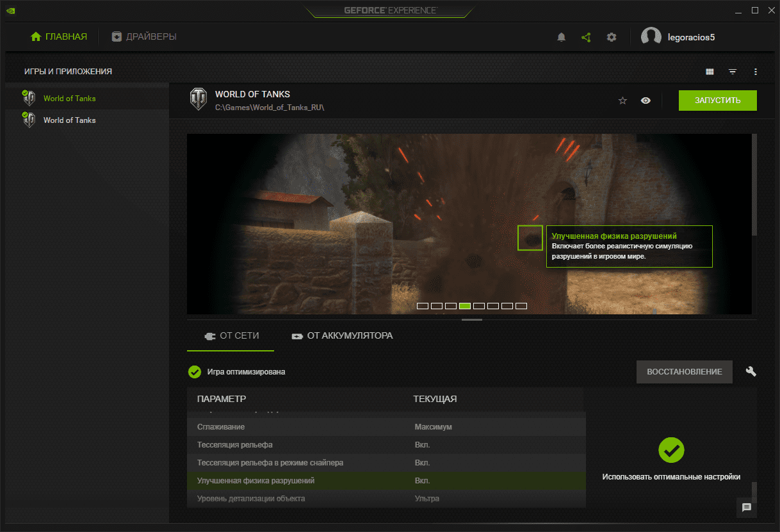Open the feedback chat icon
The height and width of the screenshot is (532, 780).
[x=747, y=508]
